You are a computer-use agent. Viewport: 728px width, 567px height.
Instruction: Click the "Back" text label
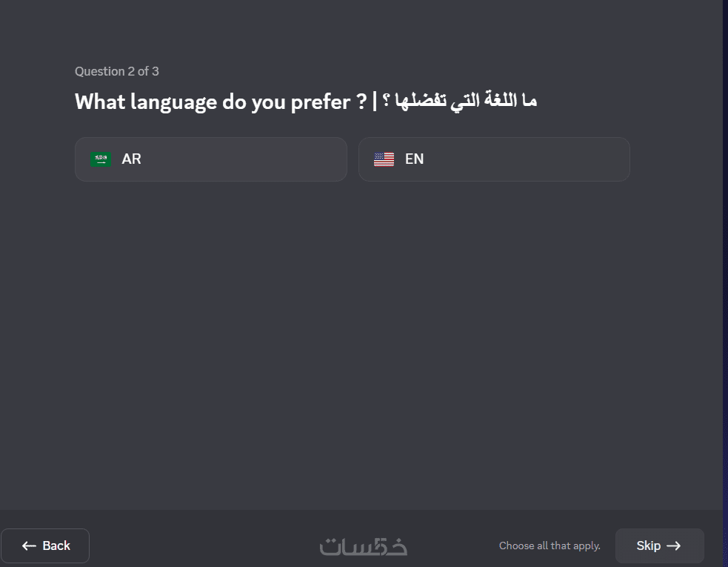[56, 546]
